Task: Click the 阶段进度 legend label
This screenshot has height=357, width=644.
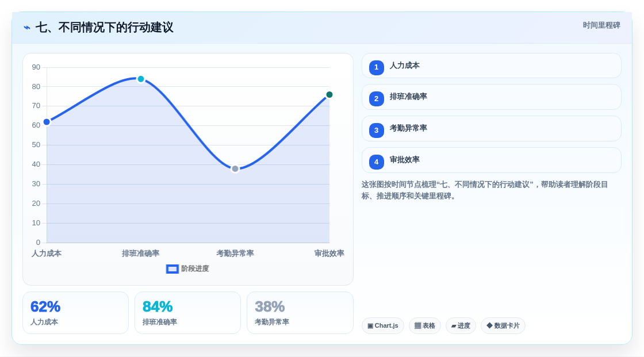Action: (195, 268)
